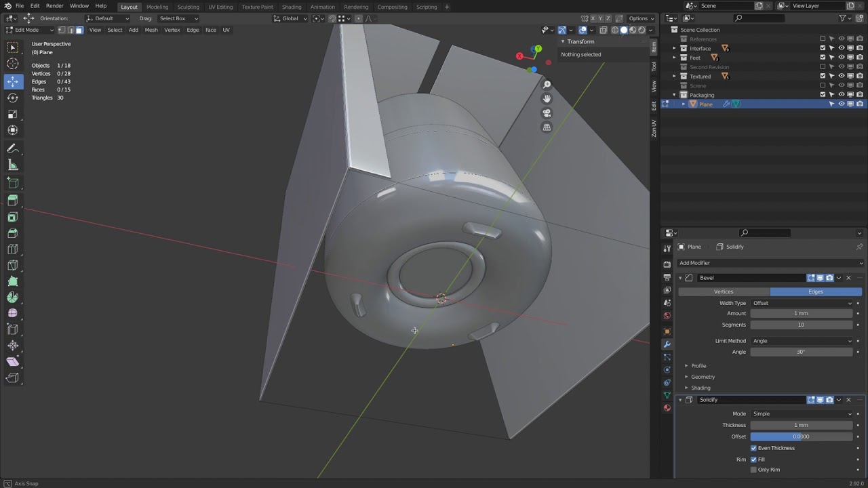Toggle X-ray in the viewport header
Image resolution: width=868 pixels, height=488 pixels.
click(x=603, y=30)
